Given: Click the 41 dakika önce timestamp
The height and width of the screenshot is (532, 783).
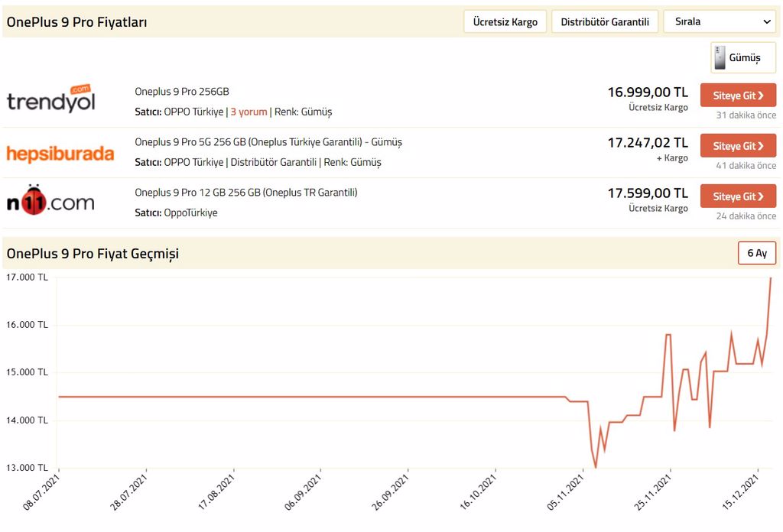Looking at the screenshot, I should (746, 166).
